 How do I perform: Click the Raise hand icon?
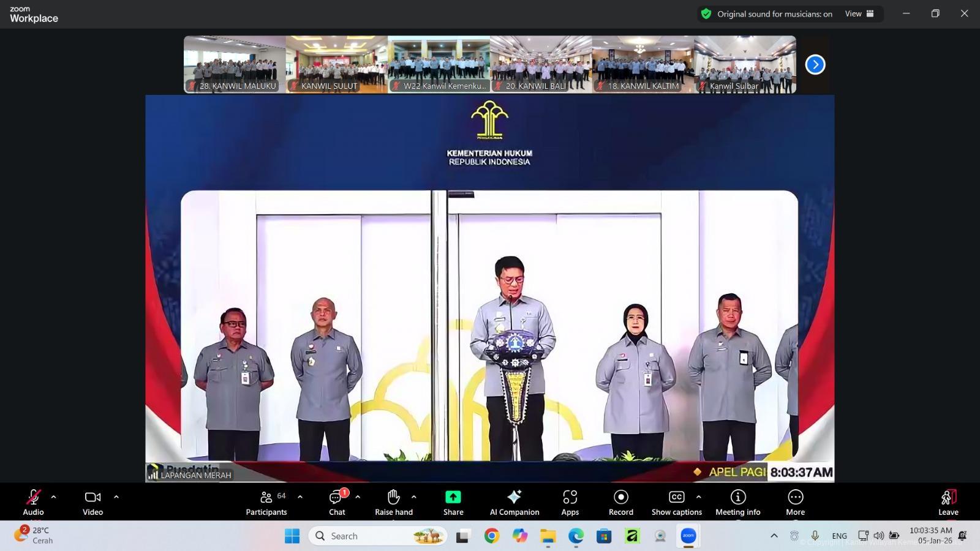393,502
